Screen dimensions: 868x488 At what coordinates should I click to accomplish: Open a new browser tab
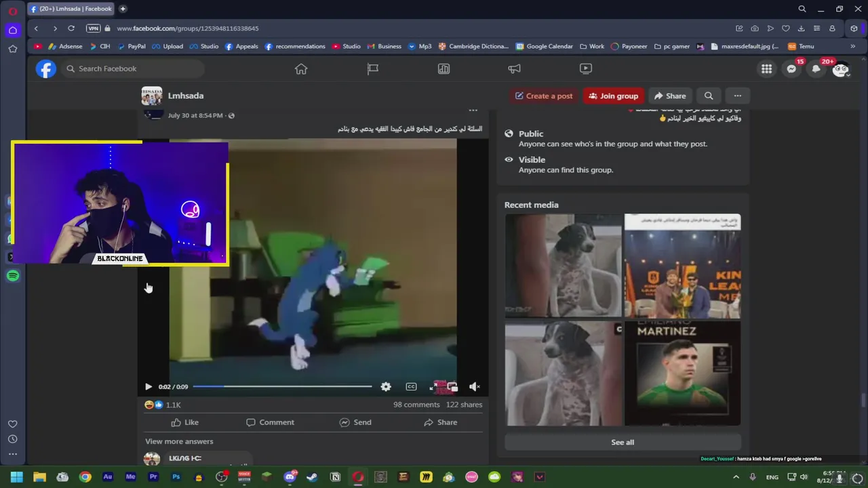click(x=123, y=9)
